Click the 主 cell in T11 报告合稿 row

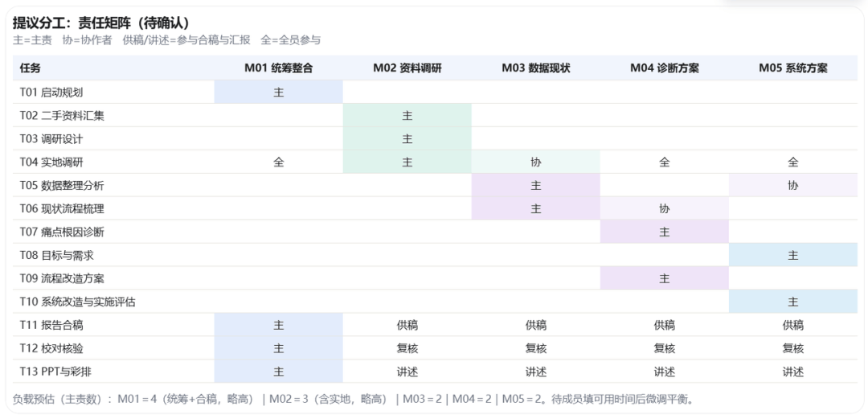coord(278,325)
